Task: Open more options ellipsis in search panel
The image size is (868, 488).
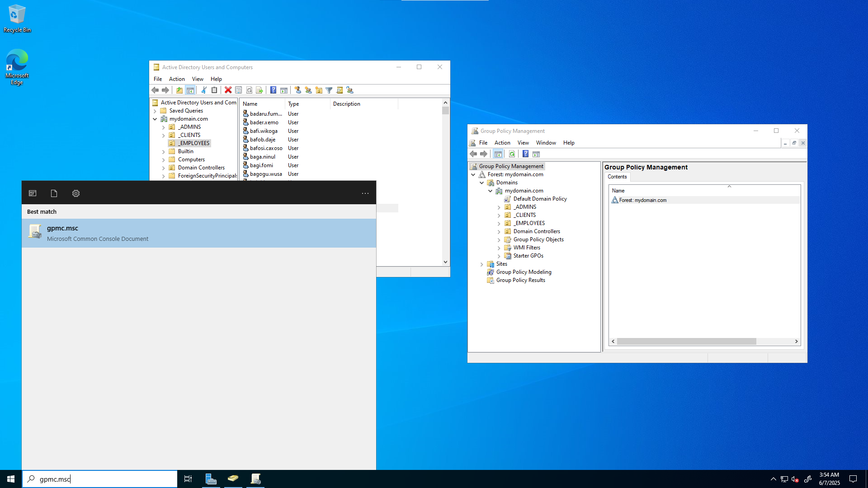Action: click(x=365, y=193)
